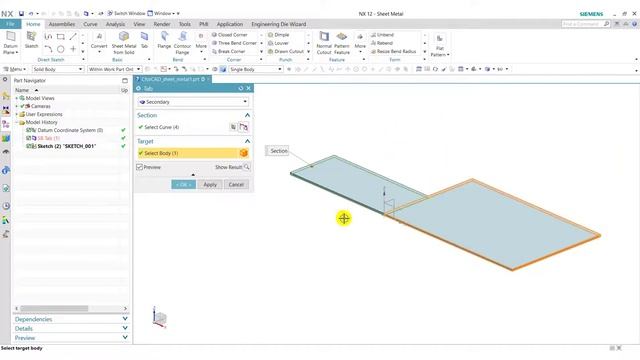Click the Switch Window button
Screen dimensions: 640x360
[x=126, y=13]
